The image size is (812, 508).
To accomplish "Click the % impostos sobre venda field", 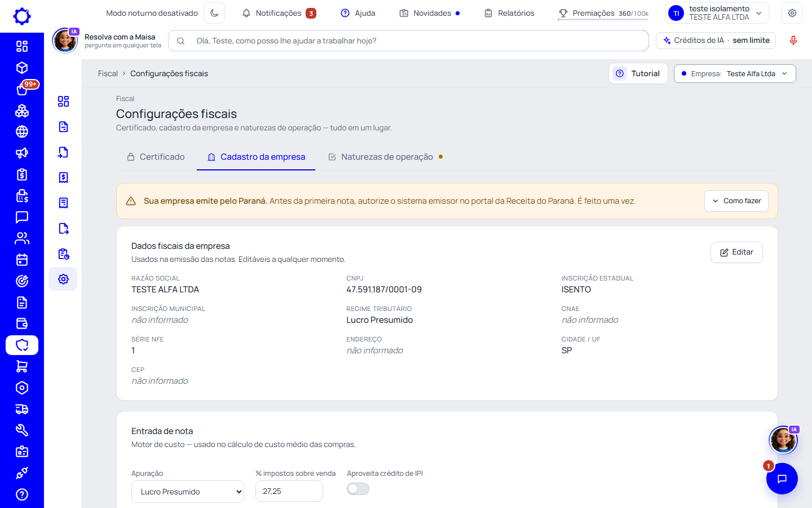I will coord(289,491).
